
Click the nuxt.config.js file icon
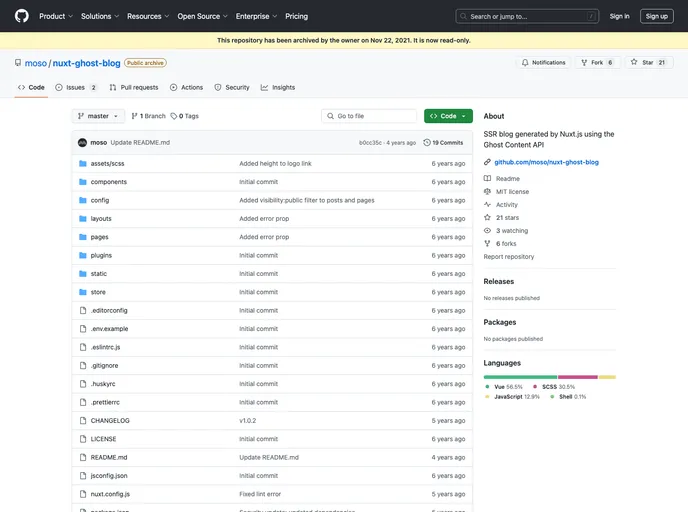coord(82,494)
